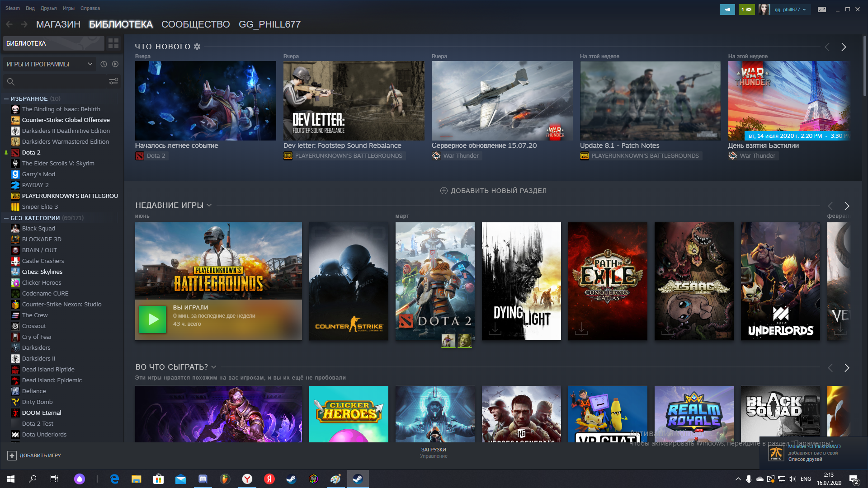
Task: Open the Игры menu
Action: 68,8
